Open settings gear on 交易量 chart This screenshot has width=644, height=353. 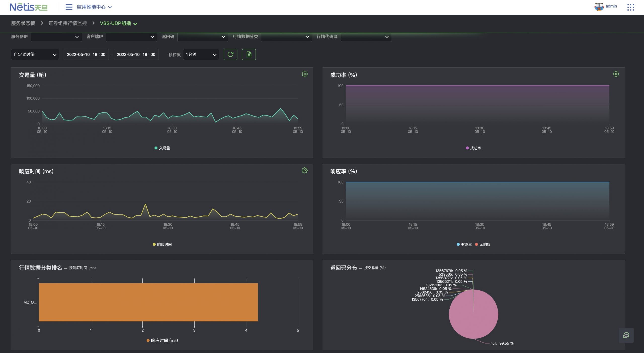(x=304, y=74)
